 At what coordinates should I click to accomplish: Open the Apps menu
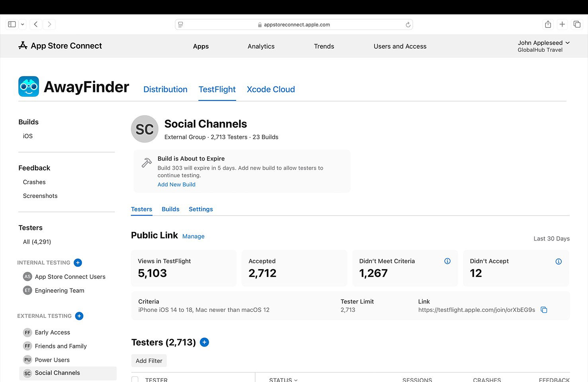201,46
